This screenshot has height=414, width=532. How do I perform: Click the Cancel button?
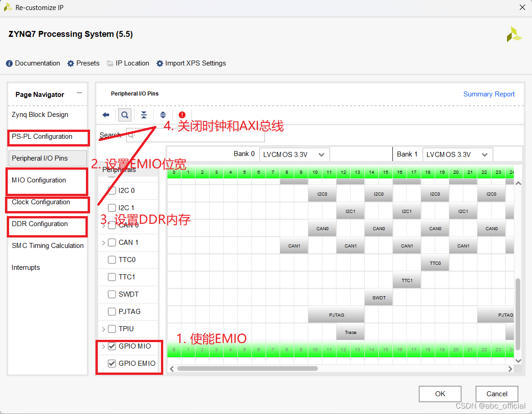pyautogui.click(x=497, y=394)
